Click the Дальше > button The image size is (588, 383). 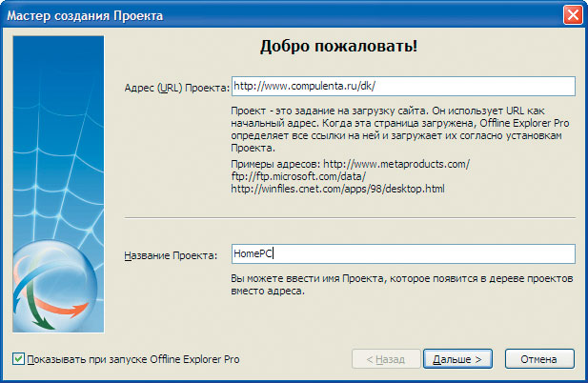click(x=457, y=359)
